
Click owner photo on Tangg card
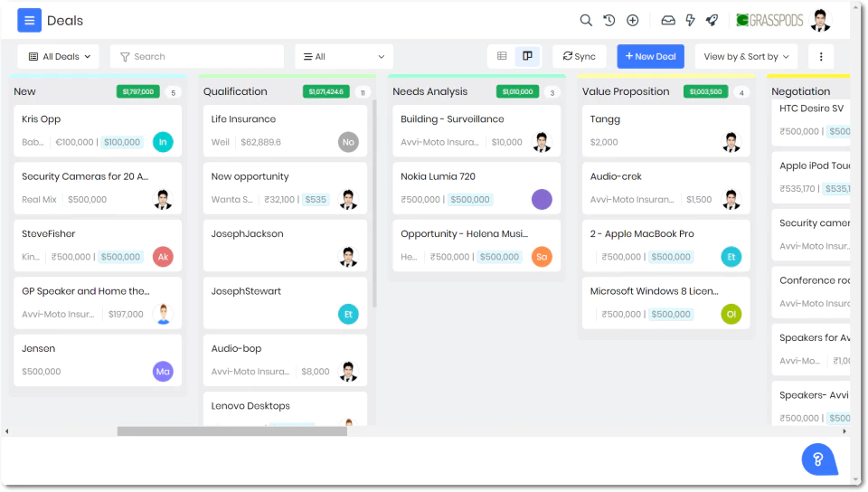[x=731, y=142]
